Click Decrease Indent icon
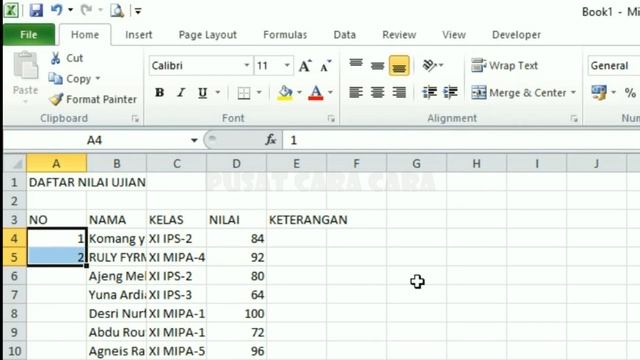640x360 pixels. tap(429, 93)
